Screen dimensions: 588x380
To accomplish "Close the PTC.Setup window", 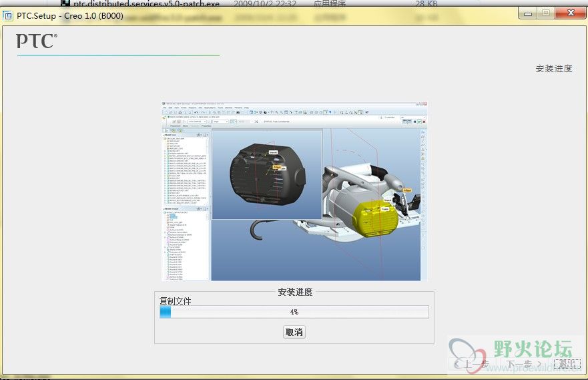I will click(571, 13).
